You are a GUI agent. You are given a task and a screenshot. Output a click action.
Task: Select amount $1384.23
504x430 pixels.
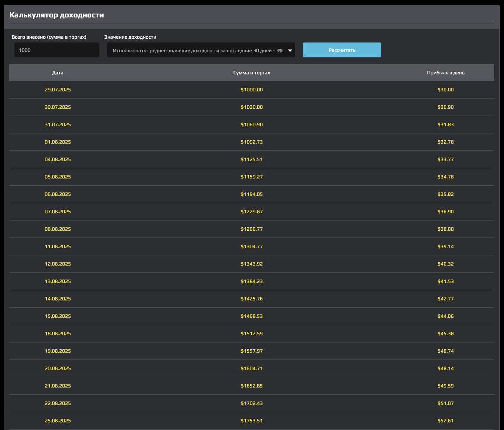coord(252,281)
